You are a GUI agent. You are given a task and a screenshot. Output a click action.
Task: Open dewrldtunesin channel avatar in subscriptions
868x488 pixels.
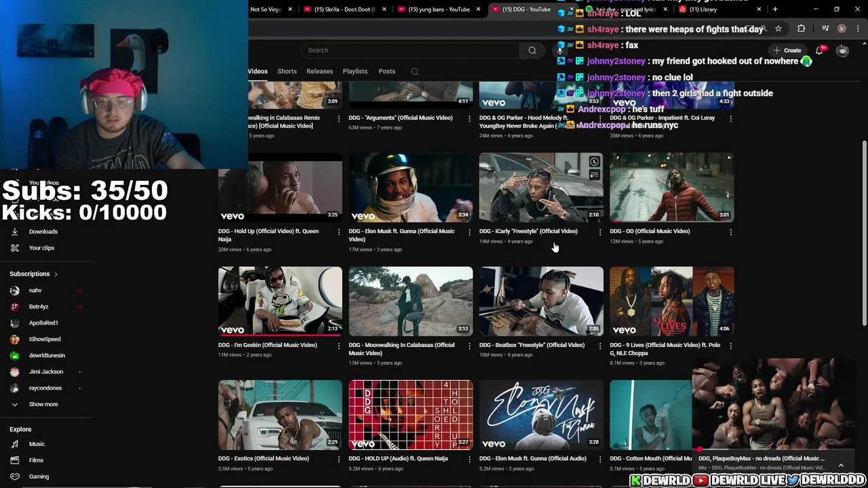point(14,355)
